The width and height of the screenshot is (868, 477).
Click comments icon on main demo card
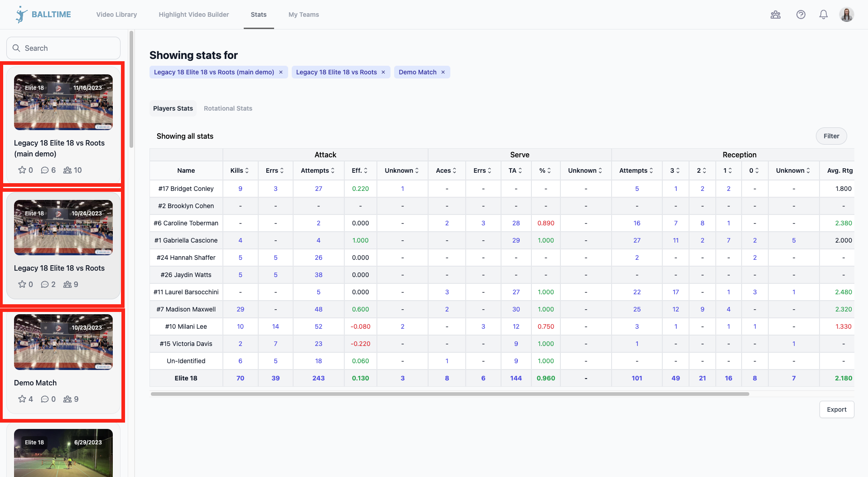pyautogui.click(x=45, y=170)
